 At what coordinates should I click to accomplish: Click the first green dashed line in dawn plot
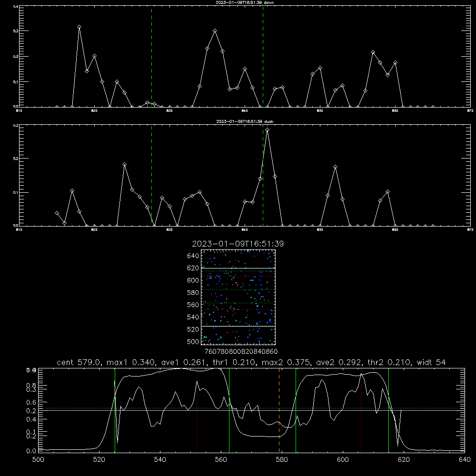151,56
